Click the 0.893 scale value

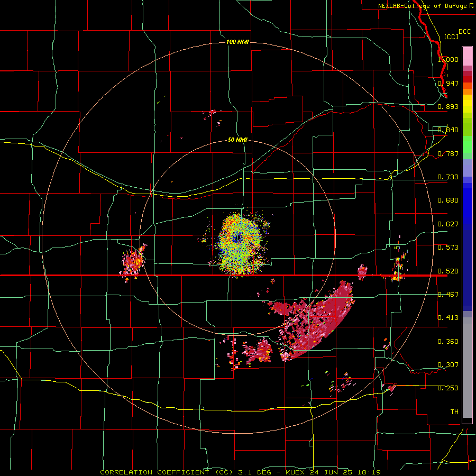pos(448,106)
